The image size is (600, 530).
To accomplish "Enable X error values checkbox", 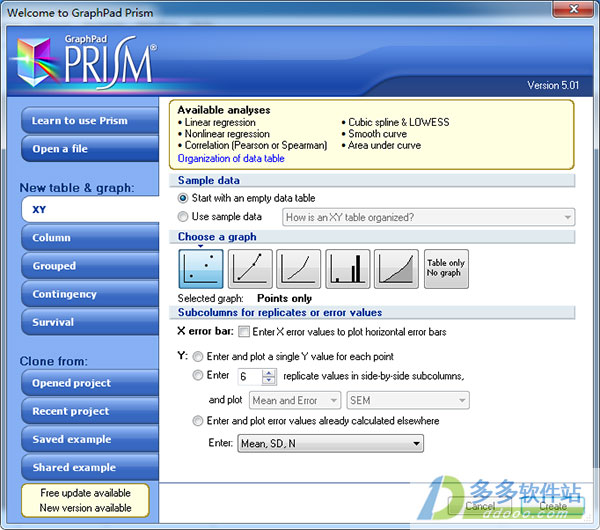I will 244,331.
